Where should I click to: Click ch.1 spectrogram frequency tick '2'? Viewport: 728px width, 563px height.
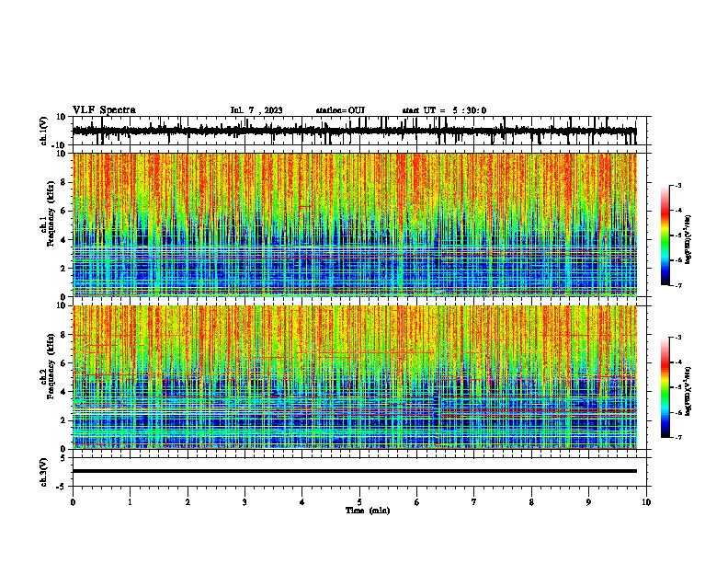click(x=64, y=268)
